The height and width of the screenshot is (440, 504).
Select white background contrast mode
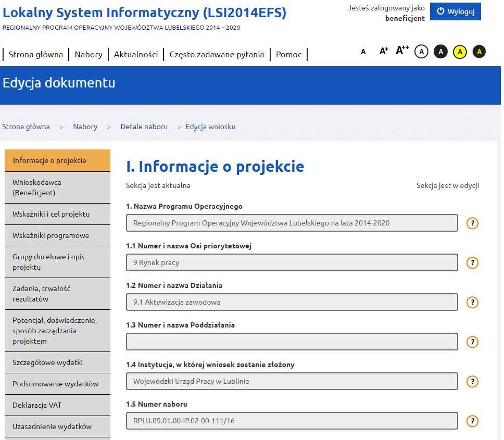421,52
